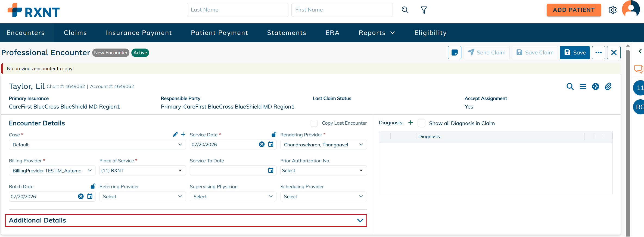
Task: Click the New Encounter badge
Action: [111, 53]
